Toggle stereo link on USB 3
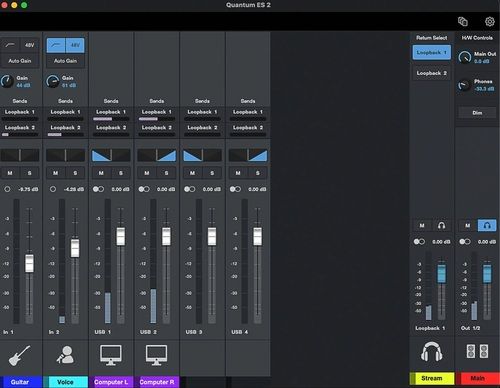The width and height of the screenshot is (500, 388). coord(190,189)
